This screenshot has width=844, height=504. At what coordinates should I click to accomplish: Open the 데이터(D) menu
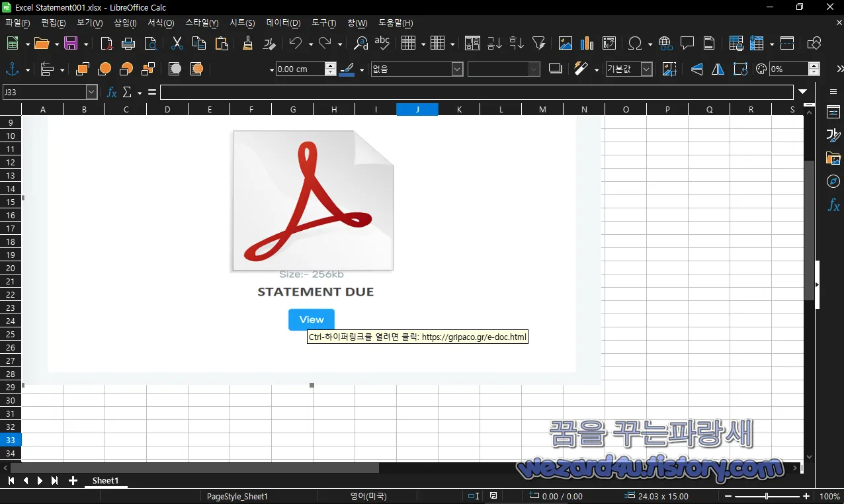[283, 23]
